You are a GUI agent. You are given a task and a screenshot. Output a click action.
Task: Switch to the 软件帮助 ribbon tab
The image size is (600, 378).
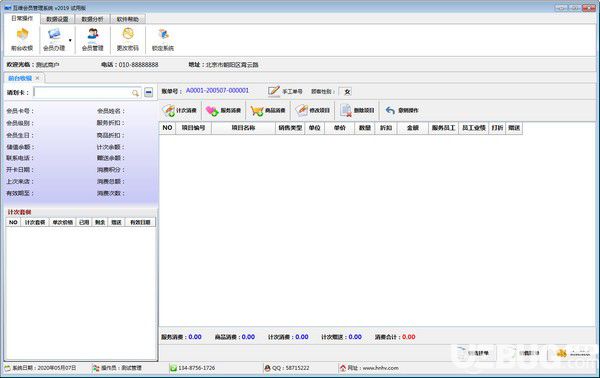pos(127,19)
